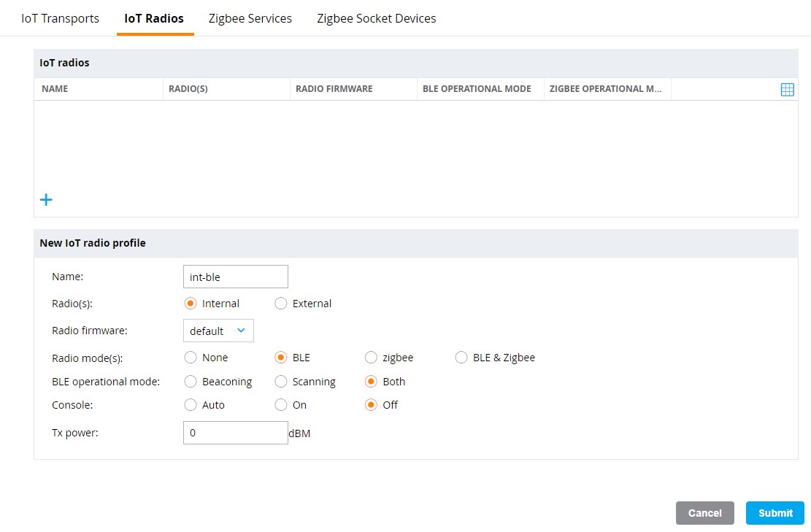Switch to the IoT Transports tab
Screen dimensions: 811x532
coord(60,18)
